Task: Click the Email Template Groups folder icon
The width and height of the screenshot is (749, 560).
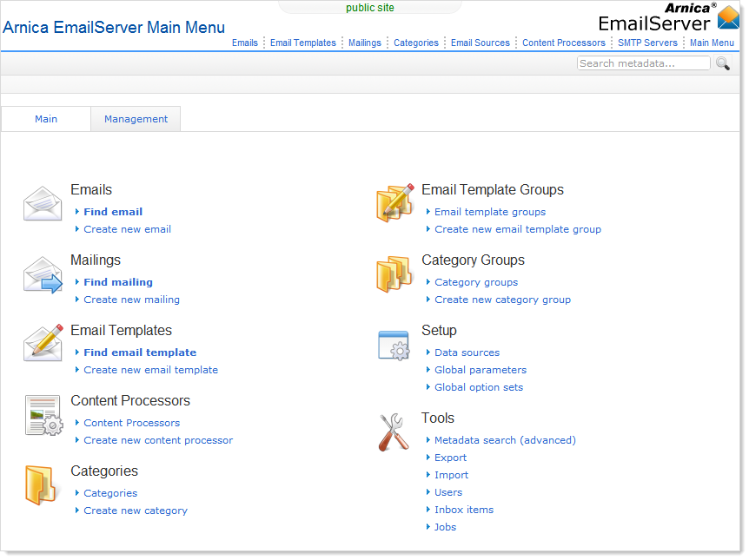Action: tap(394, 203)
